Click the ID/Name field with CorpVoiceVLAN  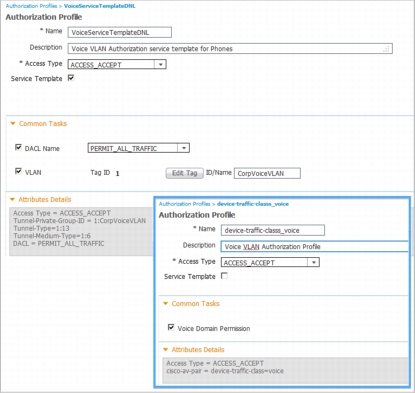point(267,173)
